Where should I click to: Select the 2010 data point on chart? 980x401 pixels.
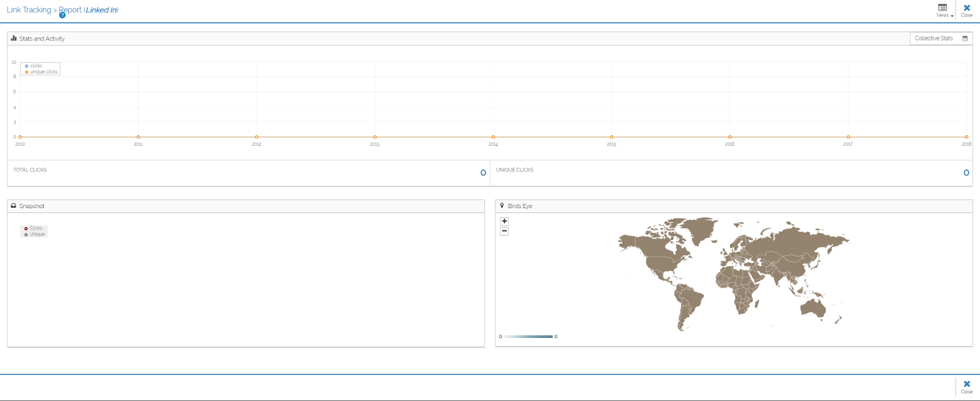point(20,137)
